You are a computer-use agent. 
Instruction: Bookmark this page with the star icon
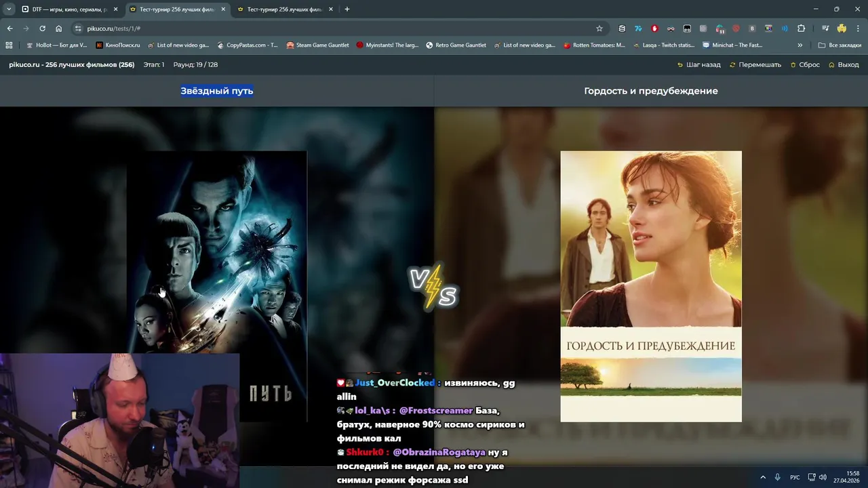point(599,28)
